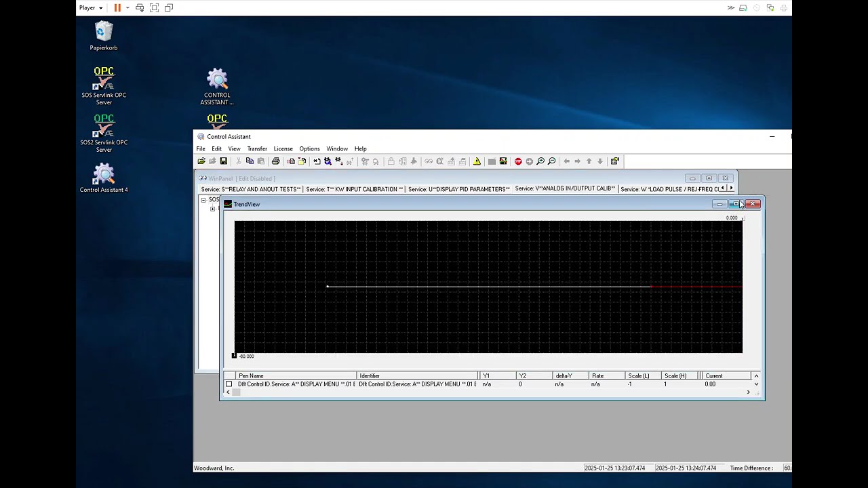Screen dimensions: 868x488
Task: Click the send Ctrl+Alt+Del player icon
Action: tap(140, 7)
